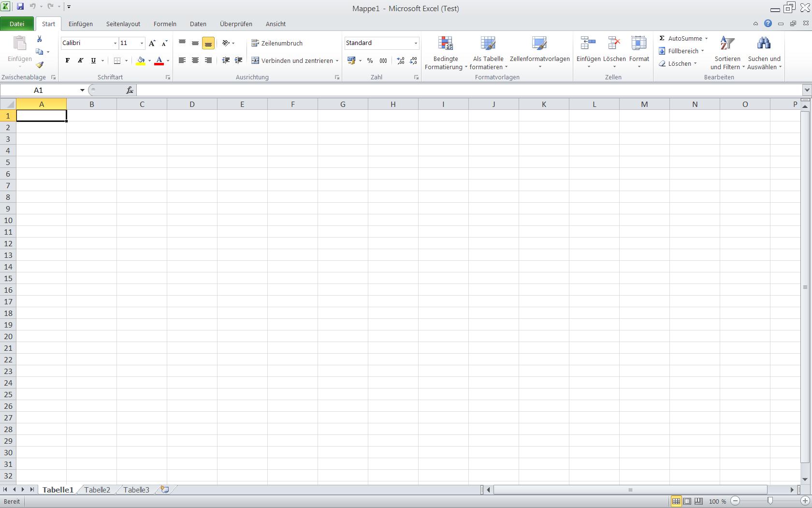Click the Cut scissors icon
812x508 pixels.
[40, 39]
